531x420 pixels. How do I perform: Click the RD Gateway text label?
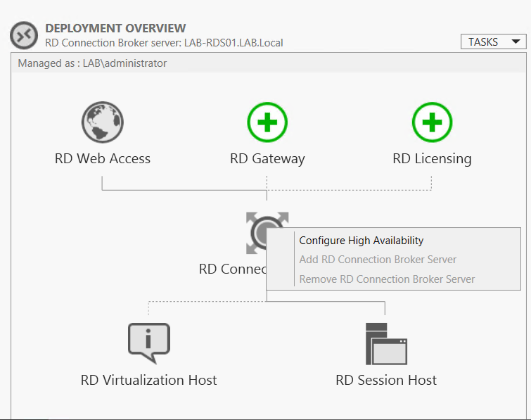click(267, 158)
